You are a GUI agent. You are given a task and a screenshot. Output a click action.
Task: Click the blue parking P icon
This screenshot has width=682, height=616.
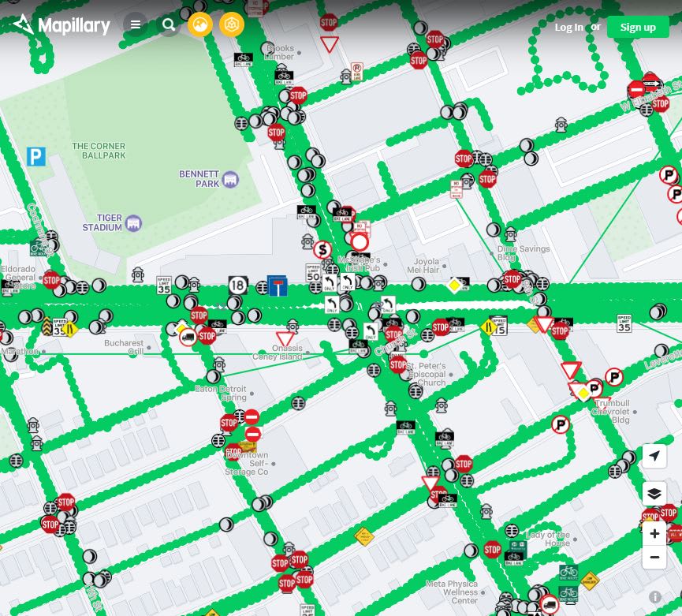pos(36,157)
